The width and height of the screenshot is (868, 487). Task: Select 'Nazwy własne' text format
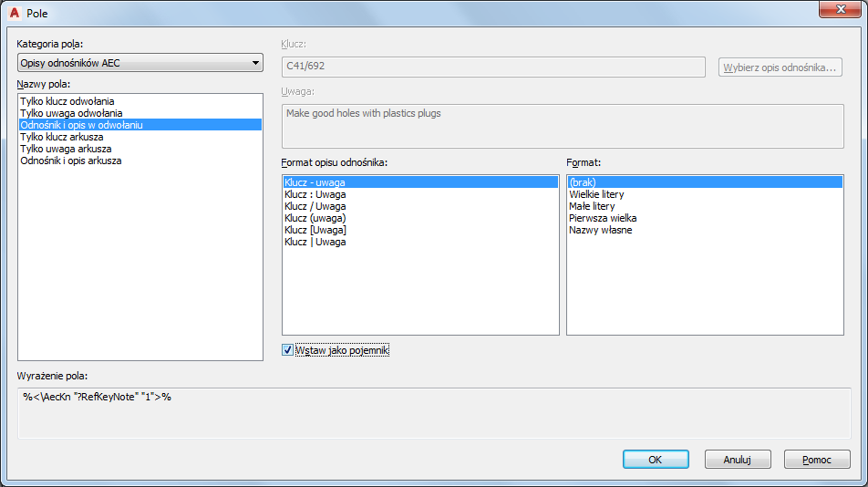(705, 230)
